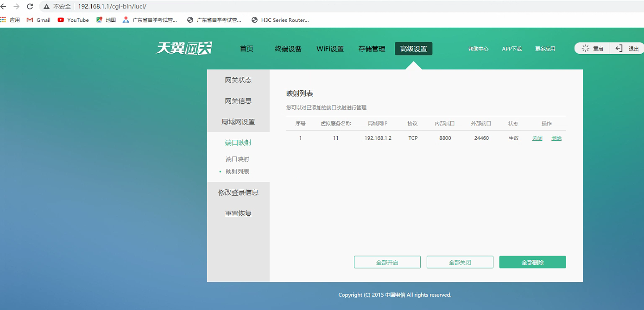Open the first 广东省自学考试管 bookmark

[x=150, y=20]
